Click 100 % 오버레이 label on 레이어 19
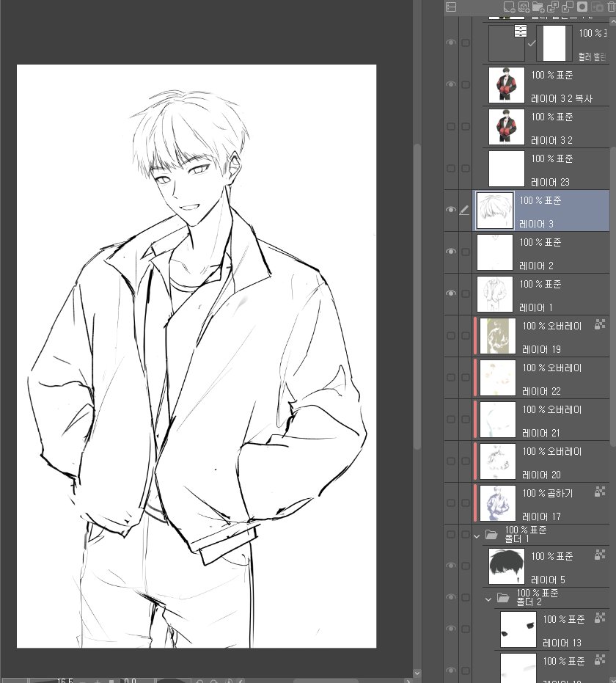 coord(551,326)
